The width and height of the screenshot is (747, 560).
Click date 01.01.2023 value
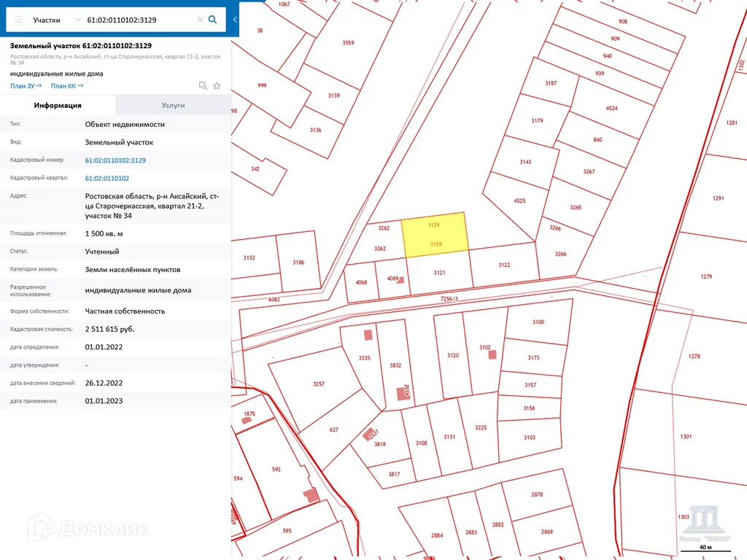pos(104,401)
